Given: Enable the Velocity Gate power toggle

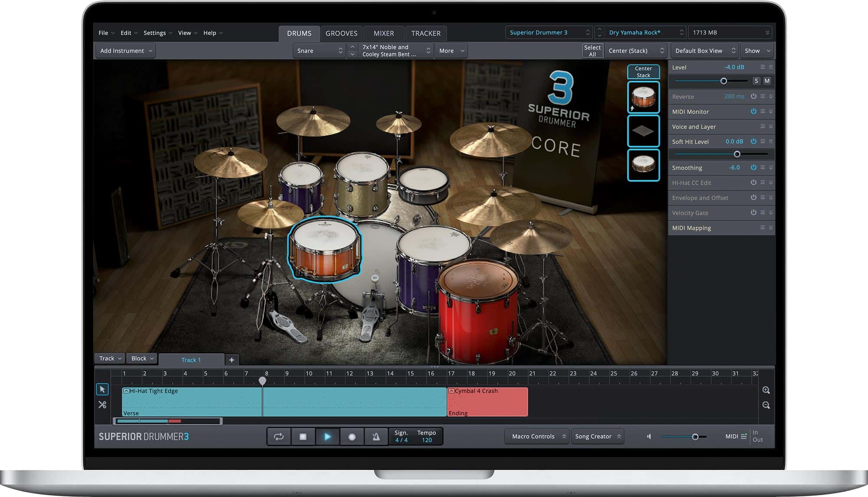Looking at the screenshot, I should [x=753, y=212].
